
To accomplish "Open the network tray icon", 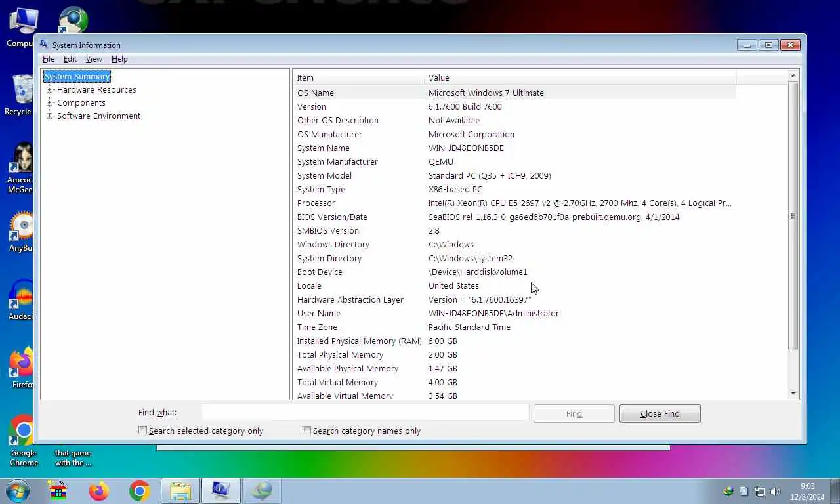I will (x=760, y=491).
